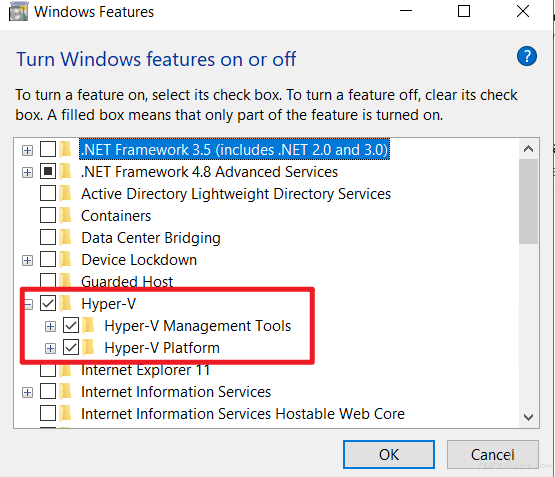Toggle the .NET Framework 4.8 Advanced Services checkbox

click(x=48, y=172)
